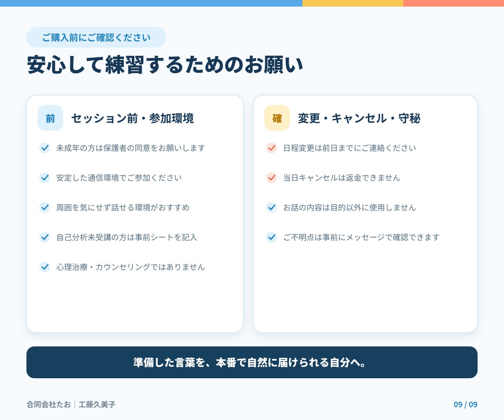
Task: Click text お話の内容は目的以外に使用しません
Action: click(x=349, y=208)
